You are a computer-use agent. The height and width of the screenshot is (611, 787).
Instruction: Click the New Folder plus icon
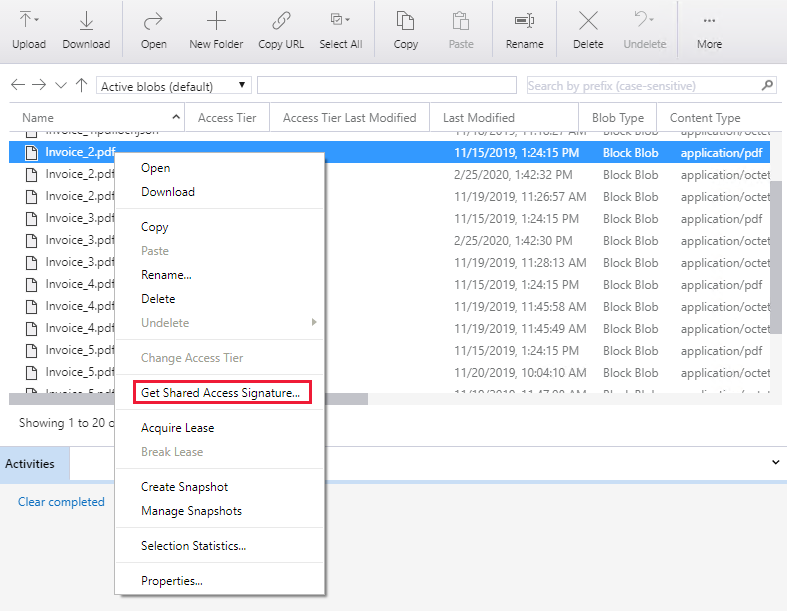pos(216,21)
